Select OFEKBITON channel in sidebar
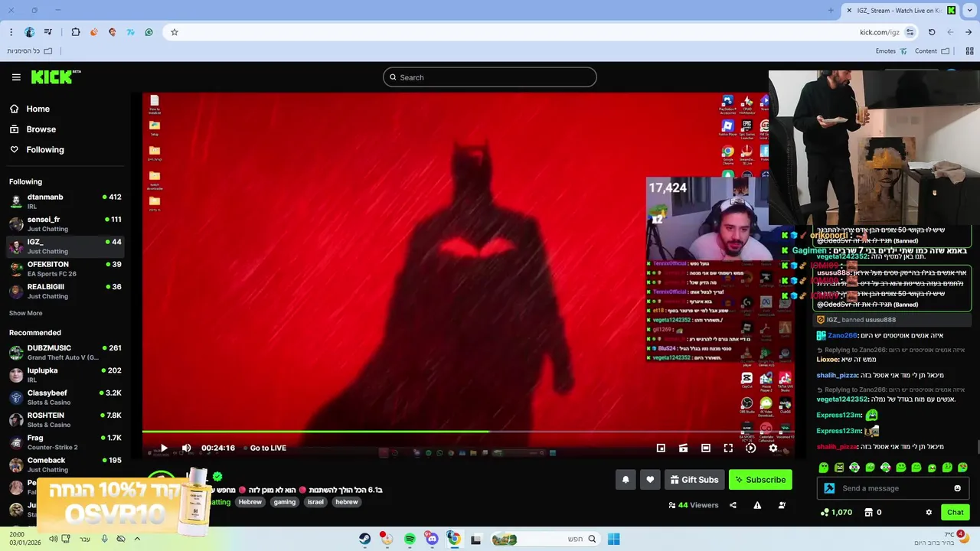 tap(65, 269)
